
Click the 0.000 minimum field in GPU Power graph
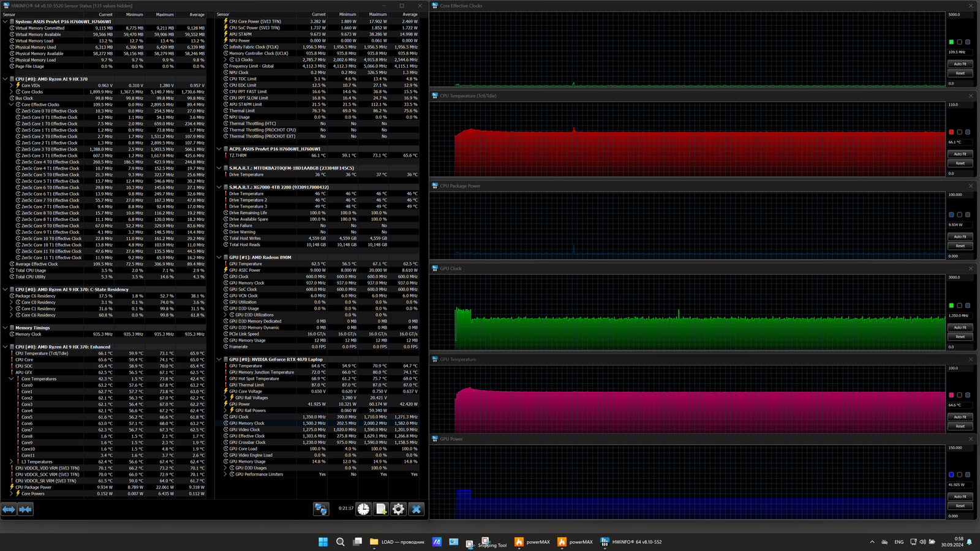[959, 516]
